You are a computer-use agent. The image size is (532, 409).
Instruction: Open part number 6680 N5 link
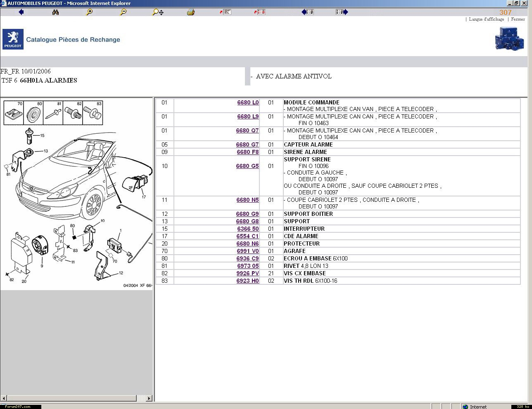(248, 200)
